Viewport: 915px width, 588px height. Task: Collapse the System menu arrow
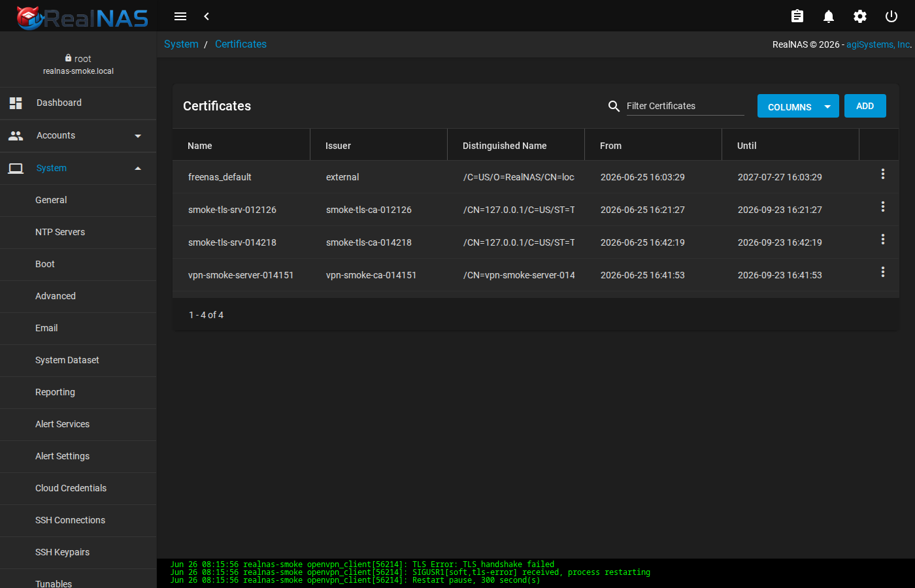click(138, 169)
